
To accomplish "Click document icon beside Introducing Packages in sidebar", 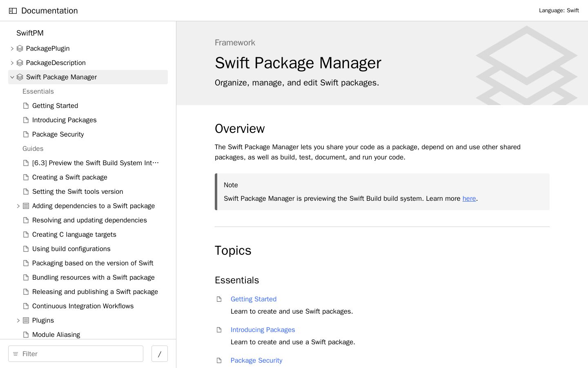I will pyautogui.click(x=26, y=120).
